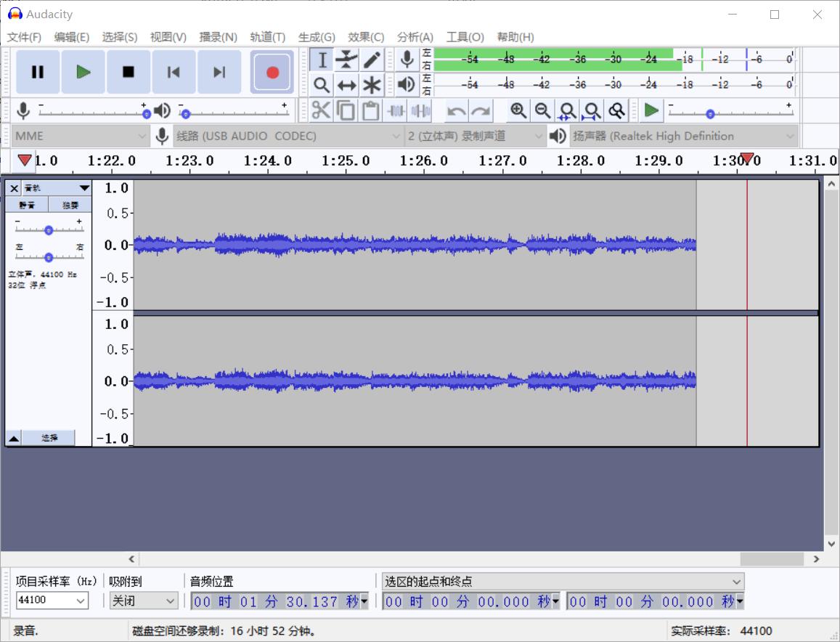840x642 pixels.
Task: Expand the project sample rate 44100 dropdown
Action: pos(80,600)
